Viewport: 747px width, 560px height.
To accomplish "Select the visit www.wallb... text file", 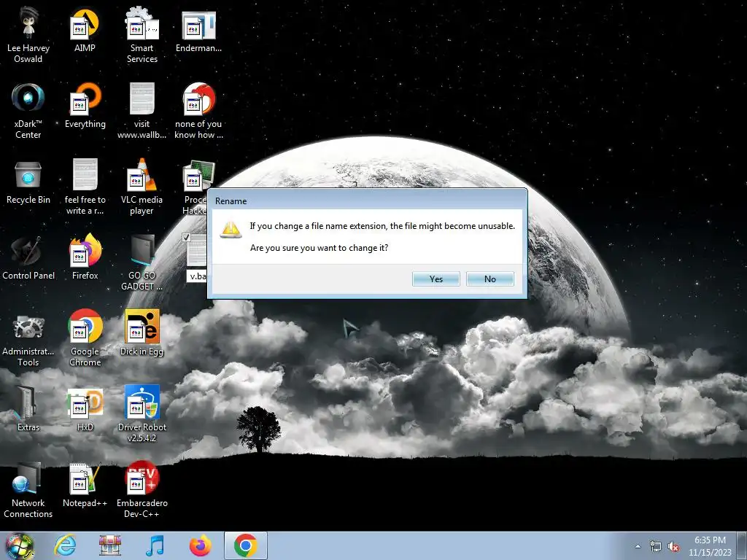I will (x=142, y=111).
